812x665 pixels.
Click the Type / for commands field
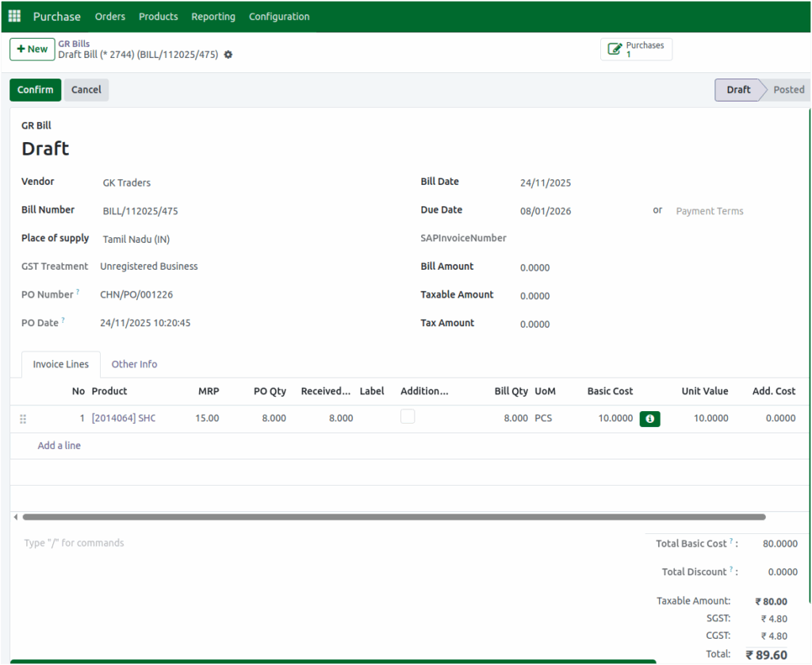(74, 543)
